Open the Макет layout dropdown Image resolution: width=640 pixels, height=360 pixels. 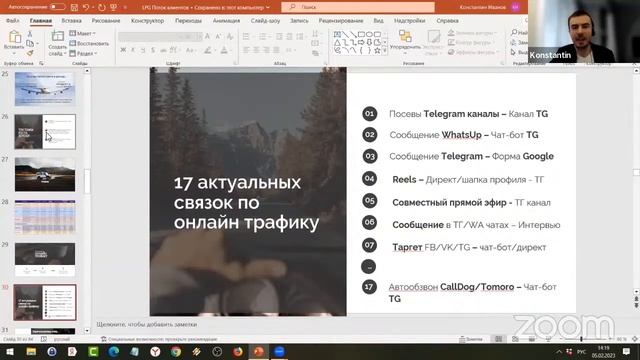point(82,33)
